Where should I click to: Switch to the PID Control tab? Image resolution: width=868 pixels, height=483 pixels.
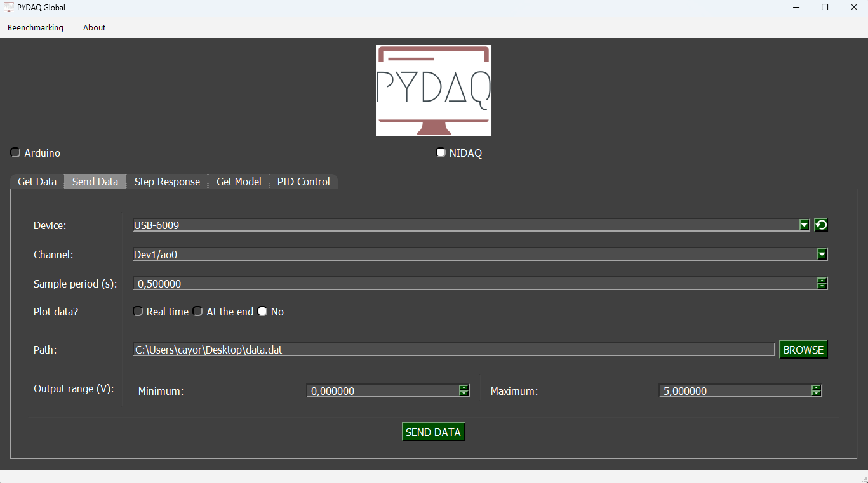304,182
